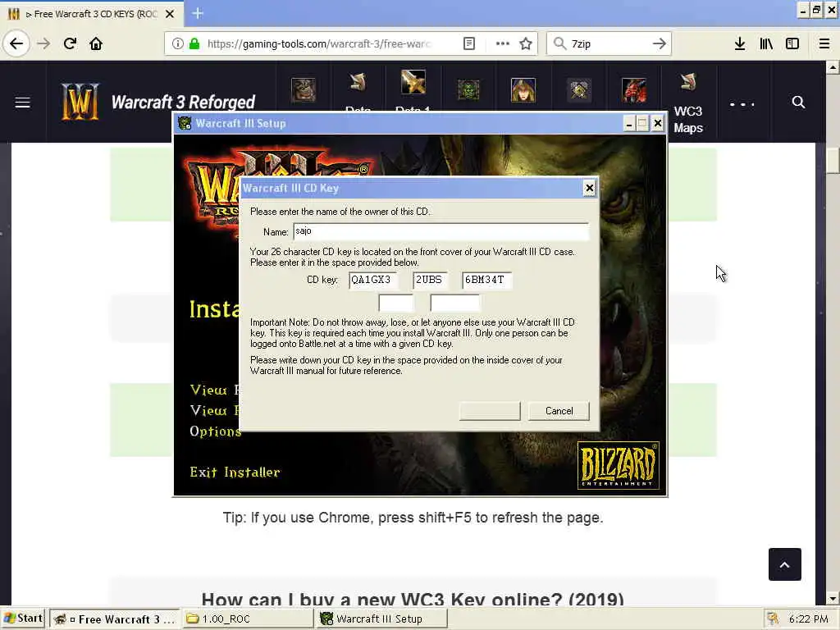Click the address bar URL field
The width and height of the screenshot is (840, 630).
(x=319, y=43)
